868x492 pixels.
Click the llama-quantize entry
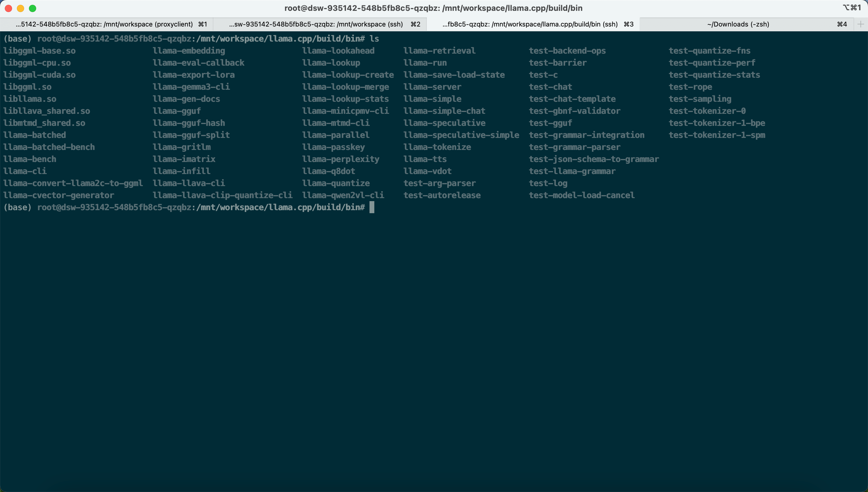coord(336,183)
